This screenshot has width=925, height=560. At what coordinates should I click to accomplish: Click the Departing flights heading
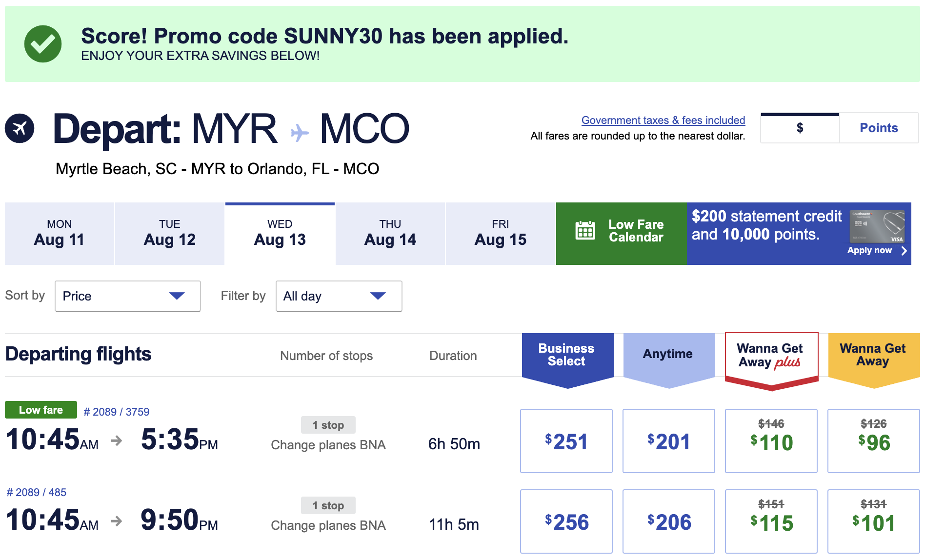(x=79, y=354)
